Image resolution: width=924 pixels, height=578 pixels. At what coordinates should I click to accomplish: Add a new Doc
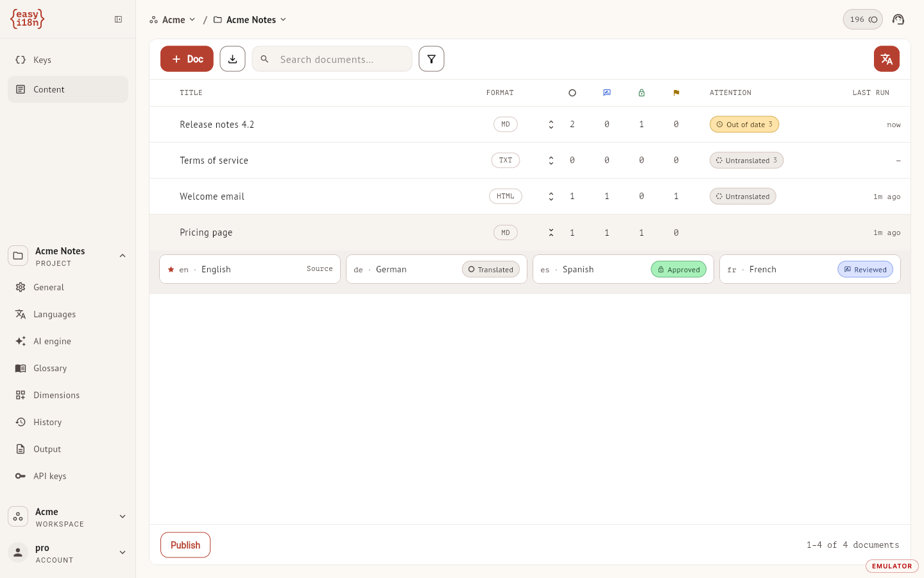[x=187, y=59]
